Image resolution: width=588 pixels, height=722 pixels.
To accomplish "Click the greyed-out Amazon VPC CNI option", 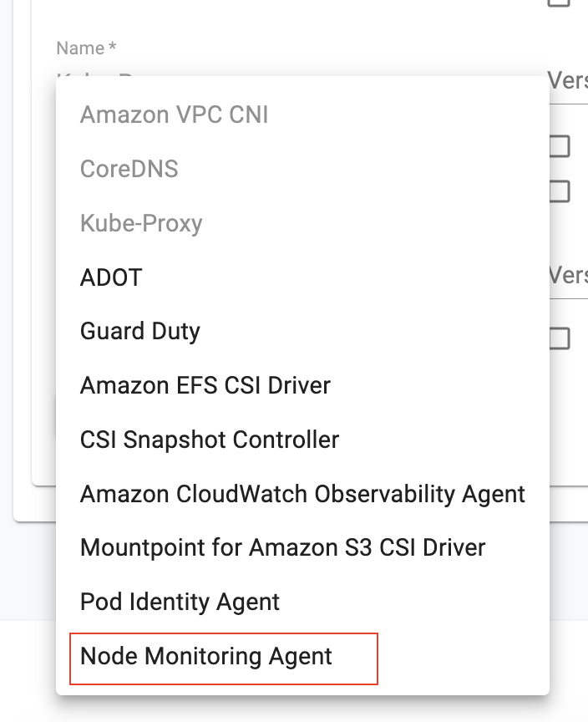I will (x=174, y=114).
